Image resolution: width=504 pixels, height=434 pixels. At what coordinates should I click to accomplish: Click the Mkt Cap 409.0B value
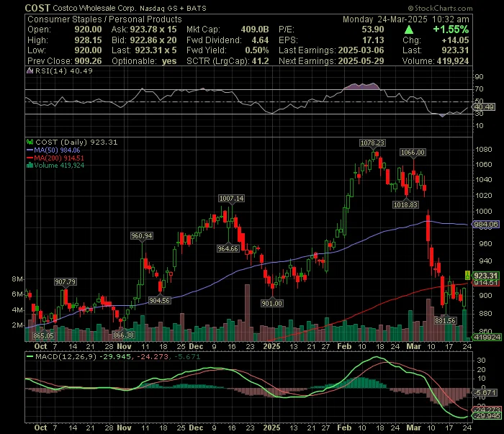click(255, 30)
